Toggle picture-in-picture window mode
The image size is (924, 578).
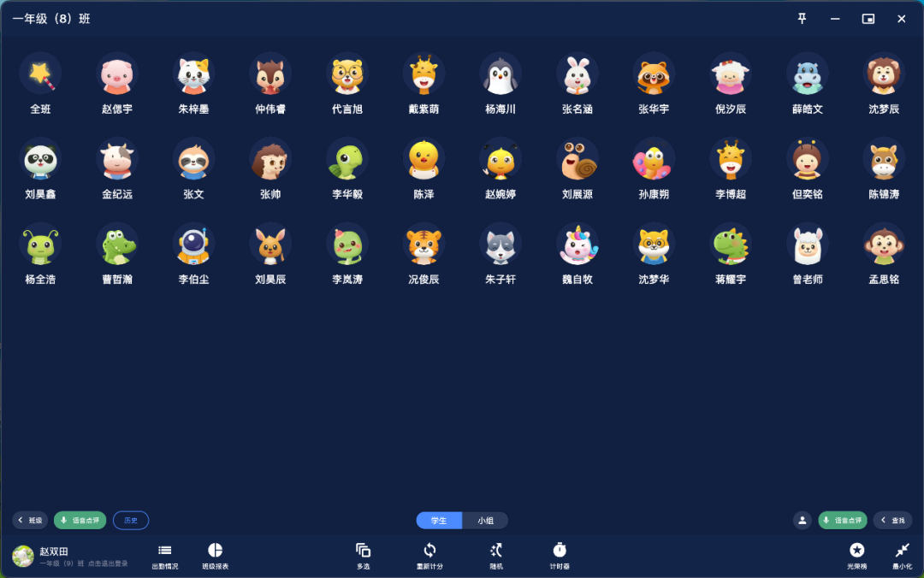pyautogui.click(x=868, y=19)
